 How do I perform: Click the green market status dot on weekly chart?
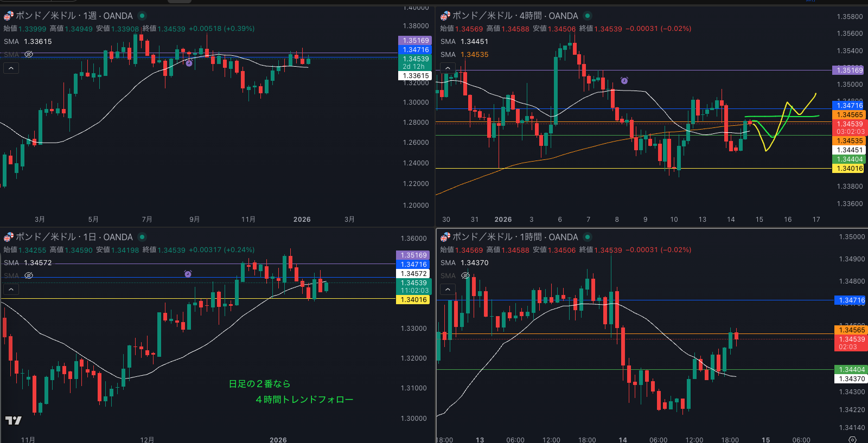point(142,16)
